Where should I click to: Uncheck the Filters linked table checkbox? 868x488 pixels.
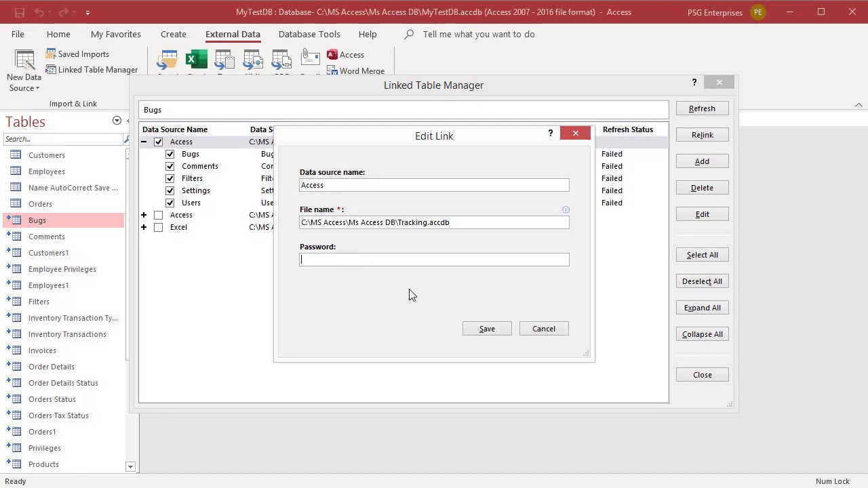point(170,178)
